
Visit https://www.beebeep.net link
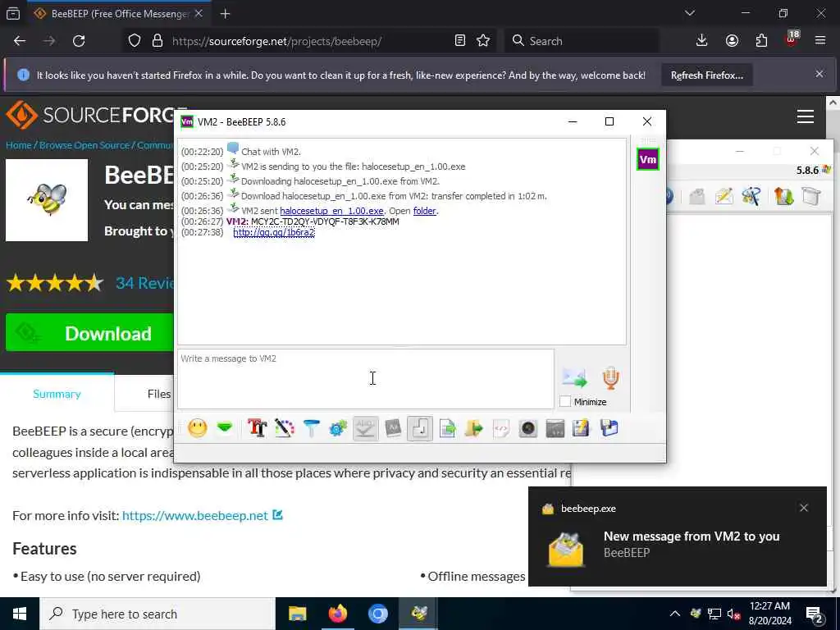coord(195,515)
